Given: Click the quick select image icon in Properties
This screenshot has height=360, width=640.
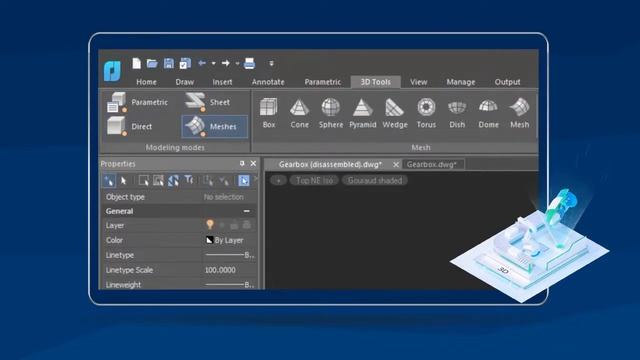Looking at the screenshot, I should tap(158, 180).
